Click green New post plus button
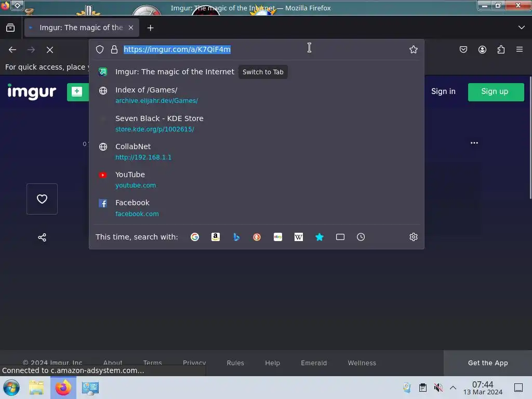Screen dimensions: 532x399 [x=78, y=92]
